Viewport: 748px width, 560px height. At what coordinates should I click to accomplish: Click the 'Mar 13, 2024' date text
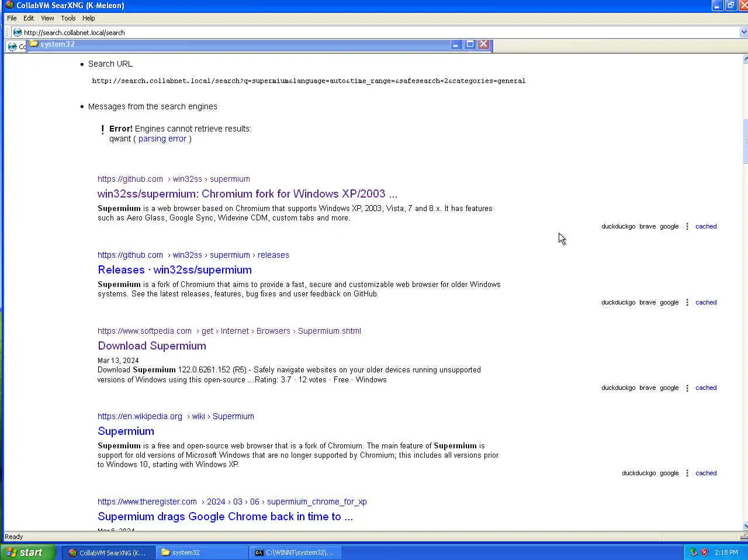point(118,361)
